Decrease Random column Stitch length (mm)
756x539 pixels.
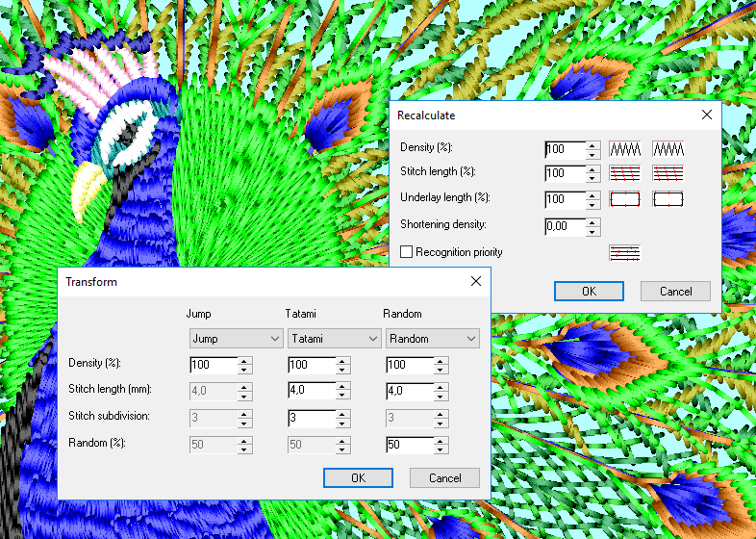pos(441,397)
